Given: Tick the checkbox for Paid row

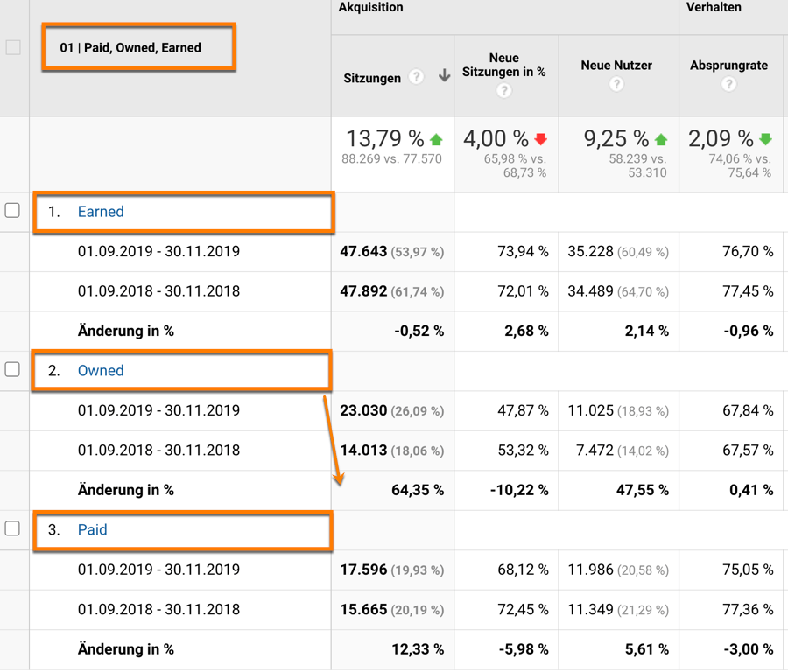Looking at the screenshot, I should 12,528.
